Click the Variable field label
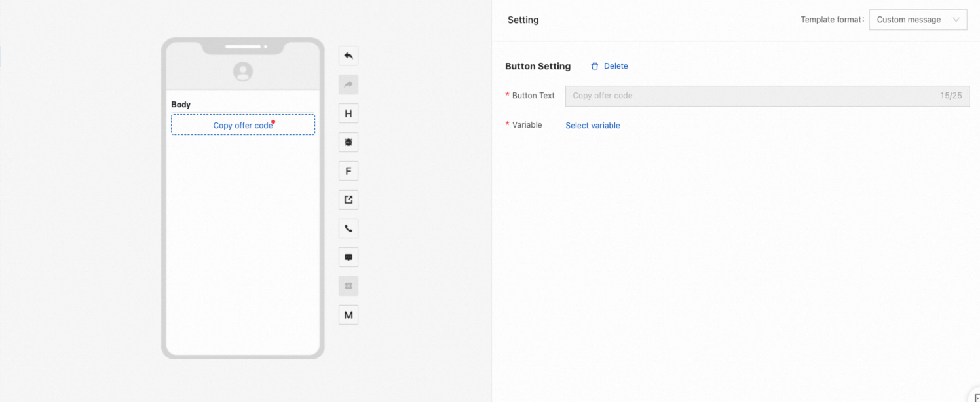 coord(527,125)
